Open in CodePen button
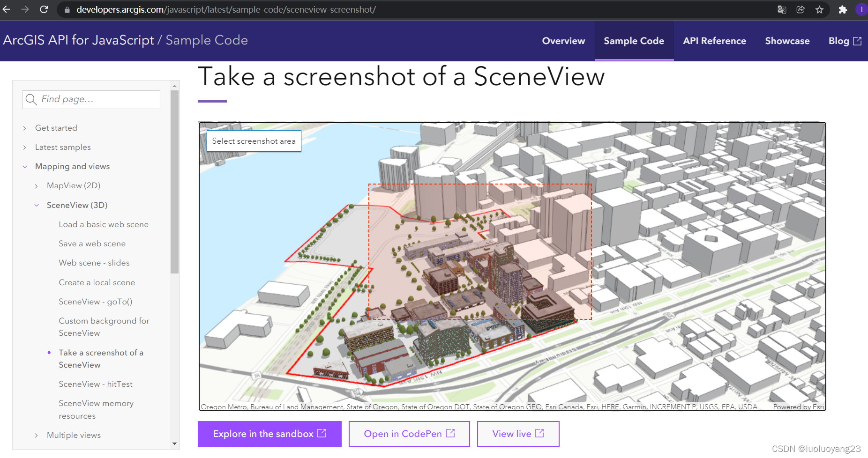This screenshot has height=458, width=868. [409, 434]
